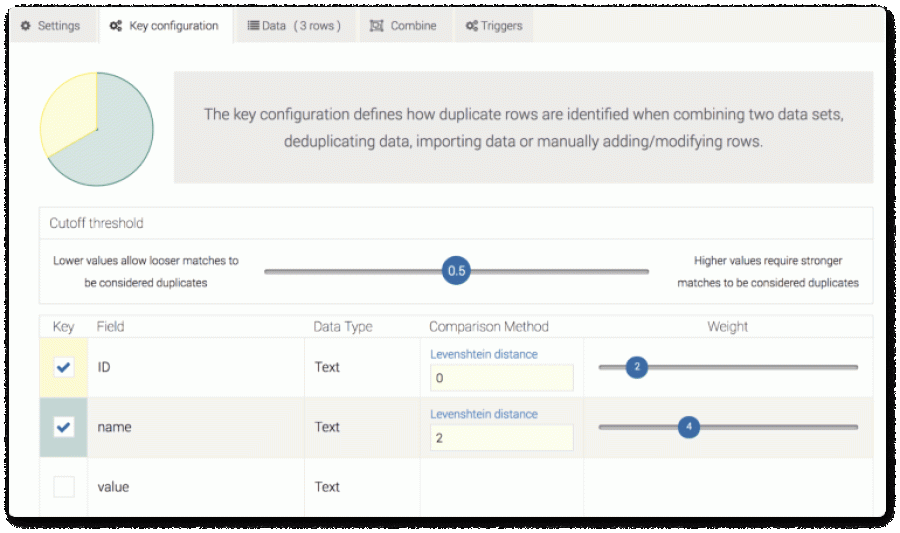Uncheck the name key checkbox
Screen dimensions: 900x533
point(64,427)
